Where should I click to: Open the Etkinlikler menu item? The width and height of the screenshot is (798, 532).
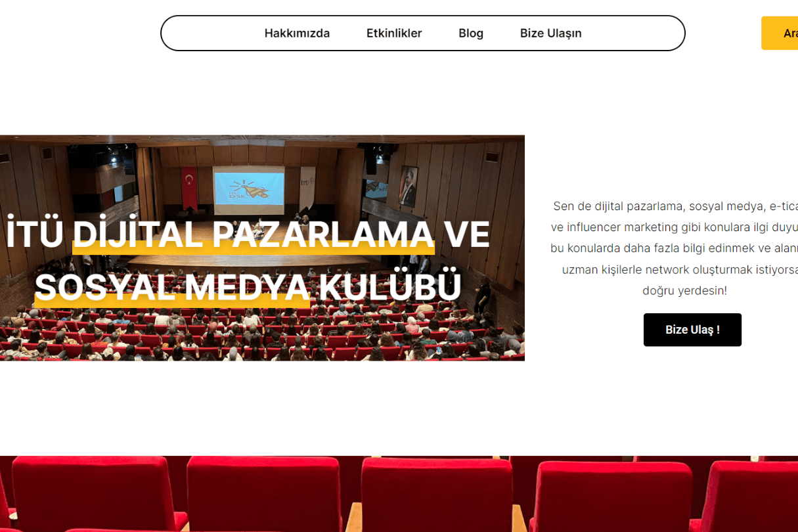394,33
